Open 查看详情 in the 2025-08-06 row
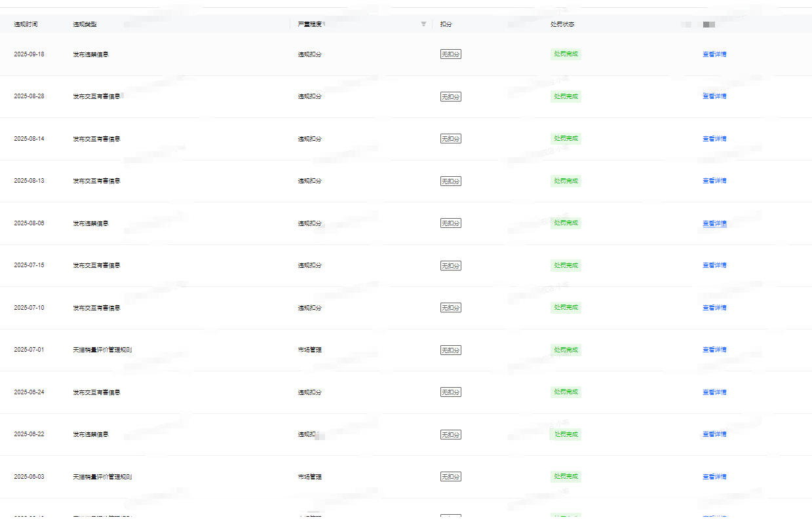Image resolution: width=812 pixels, height=522 pixels. 714,223
